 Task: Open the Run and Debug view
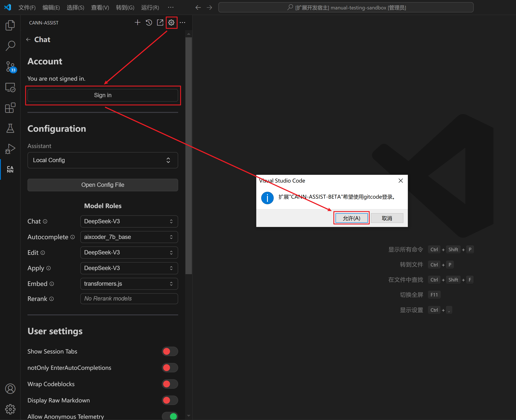(10, 149)
